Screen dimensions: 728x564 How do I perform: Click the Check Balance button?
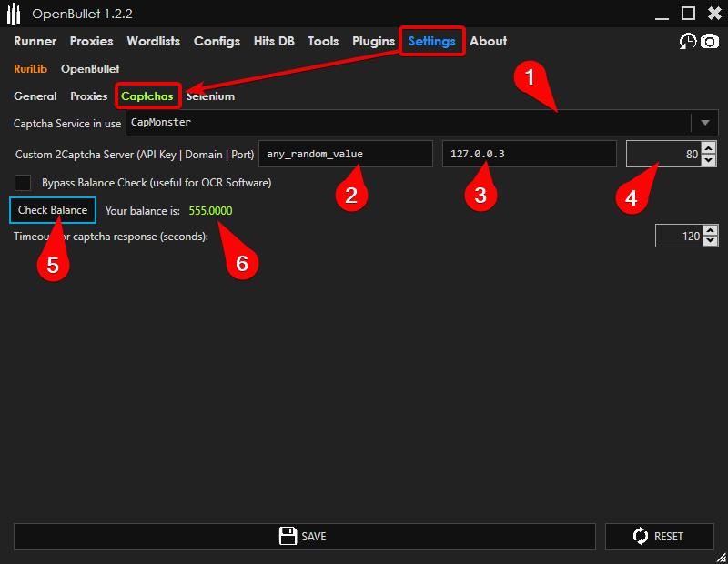click(53, 210)
